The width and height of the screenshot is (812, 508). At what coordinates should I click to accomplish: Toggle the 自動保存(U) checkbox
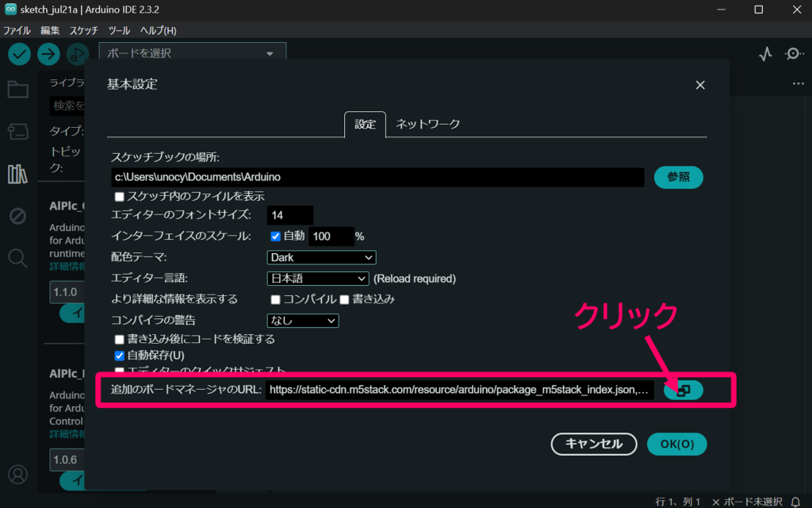[x=119, y=356]
